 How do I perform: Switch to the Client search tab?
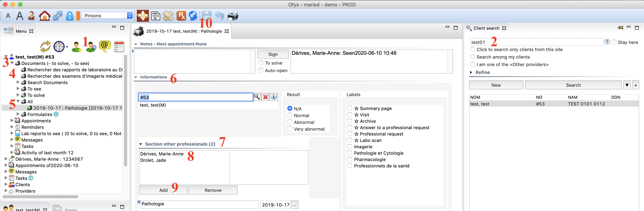(486, 28)
